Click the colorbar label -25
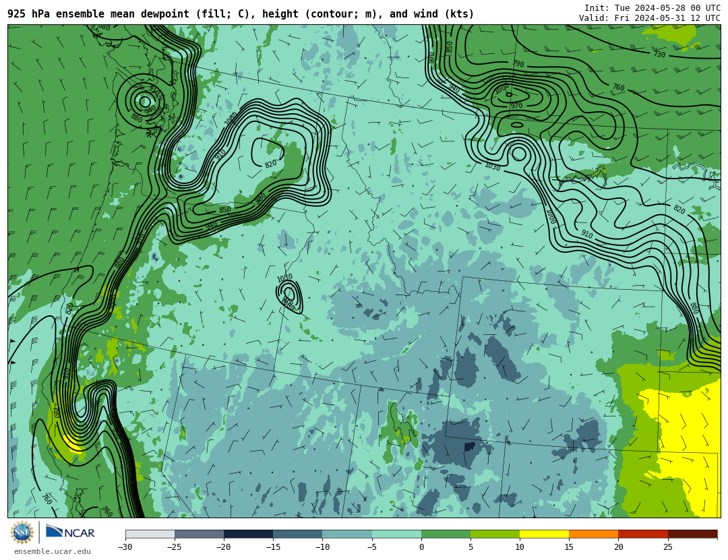The height and width of the screenshot is (560, 728). [x=175, y=547]
